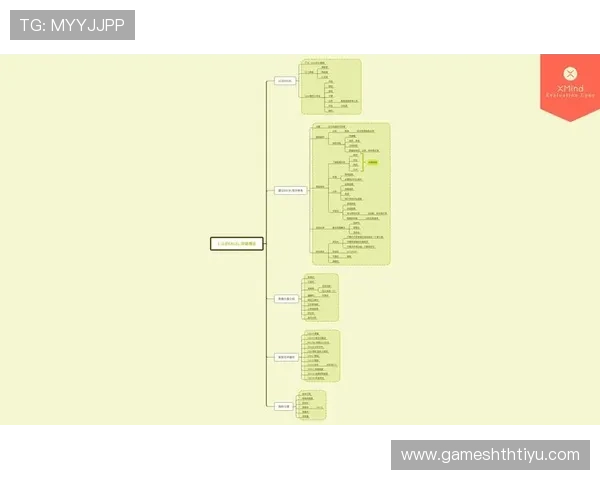The height and width of the screenshot is (480, 600).
Task: Select the topmost main branch topic
Action: pyautogui.click(x=285, y=81)
